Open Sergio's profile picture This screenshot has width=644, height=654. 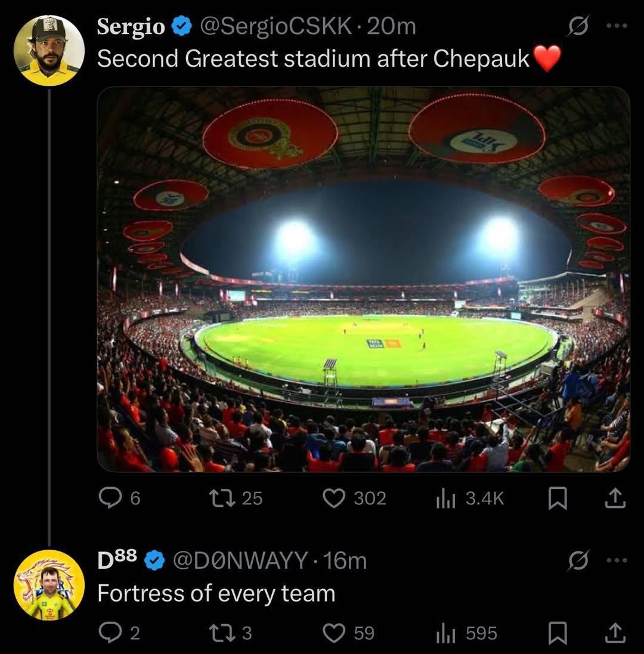coord(49,51)
